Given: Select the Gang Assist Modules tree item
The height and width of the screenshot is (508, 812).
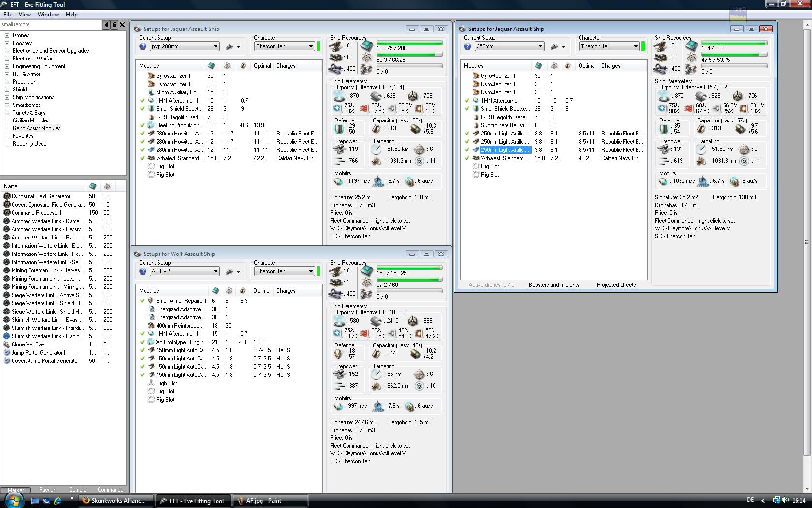Looking at the screenshot, I should (x=37, y=128).
